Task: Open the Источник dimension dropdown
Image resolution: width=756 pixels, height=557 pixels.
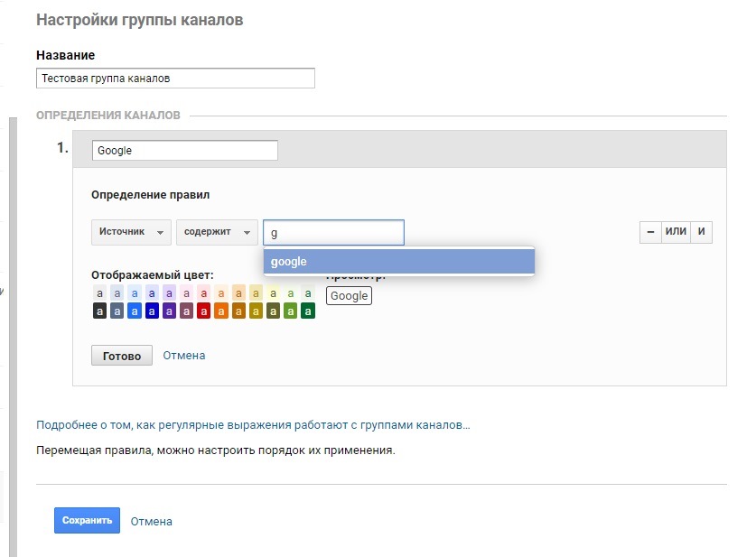Action: coord(131,232)
